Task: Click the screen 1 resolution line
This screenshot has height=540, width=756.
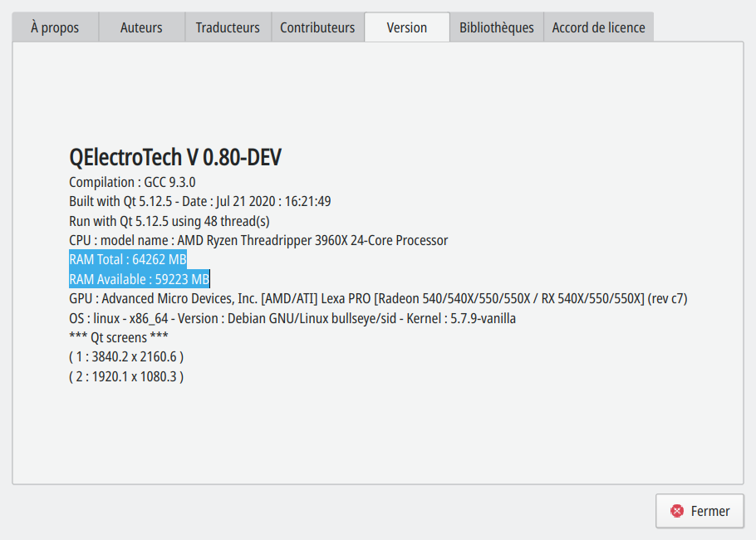Action: tap(126, 356)
